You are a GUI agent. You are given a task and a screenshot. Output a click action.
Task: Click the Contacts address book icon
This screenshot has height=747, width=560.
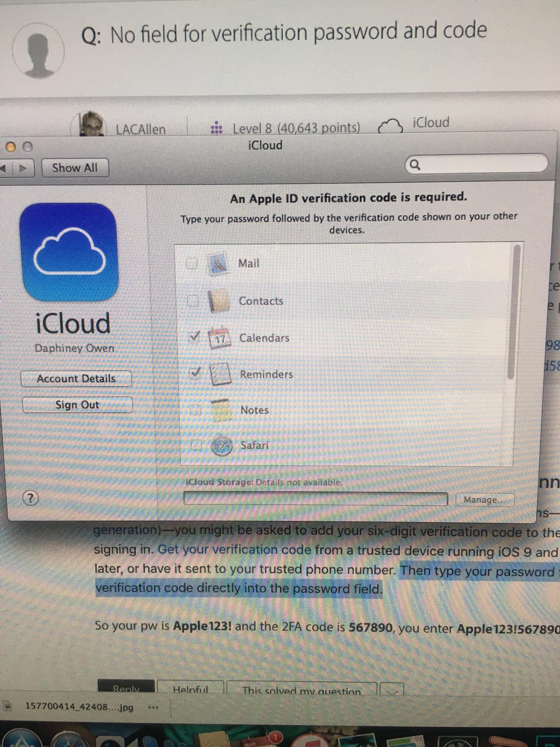[x=219, y=301]
